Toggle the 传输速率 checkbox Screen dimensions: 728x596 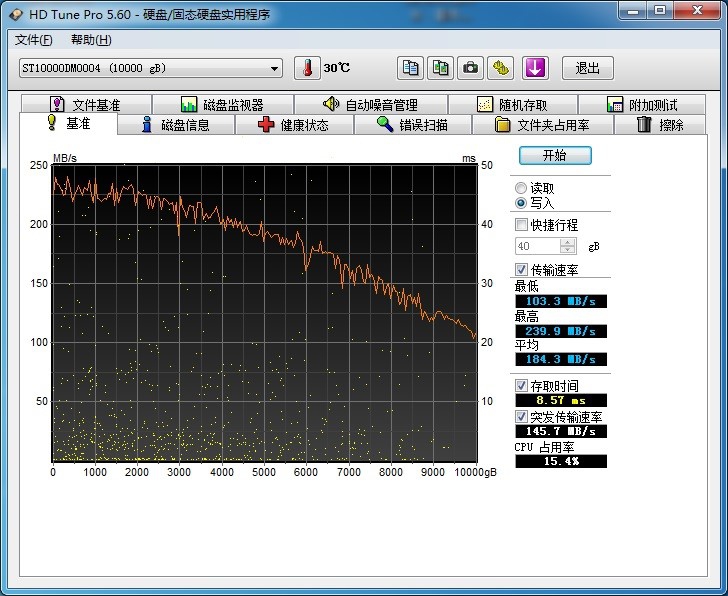tap(521, 270)
